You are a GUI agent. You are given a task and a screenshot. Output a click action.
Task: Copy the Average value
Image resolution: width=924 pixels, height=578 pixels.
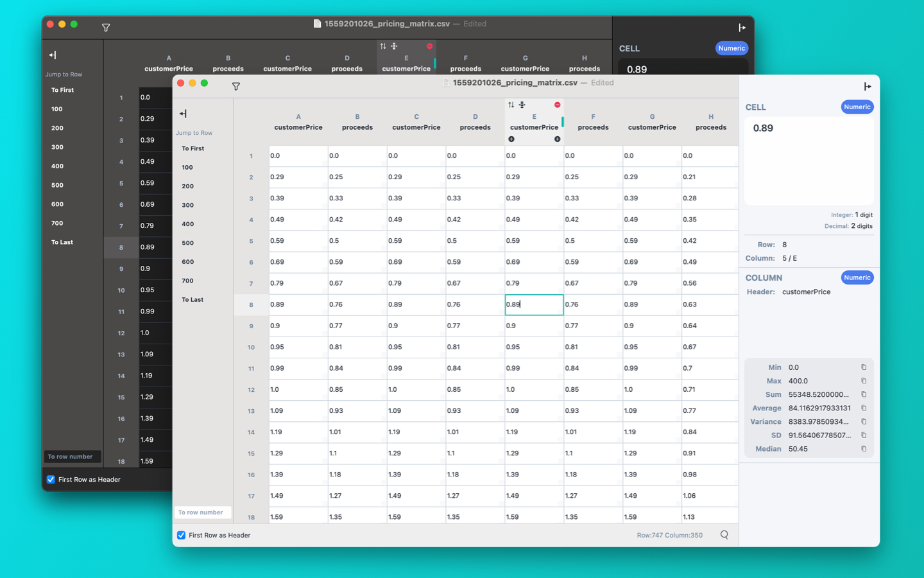[x=864, y=408]
